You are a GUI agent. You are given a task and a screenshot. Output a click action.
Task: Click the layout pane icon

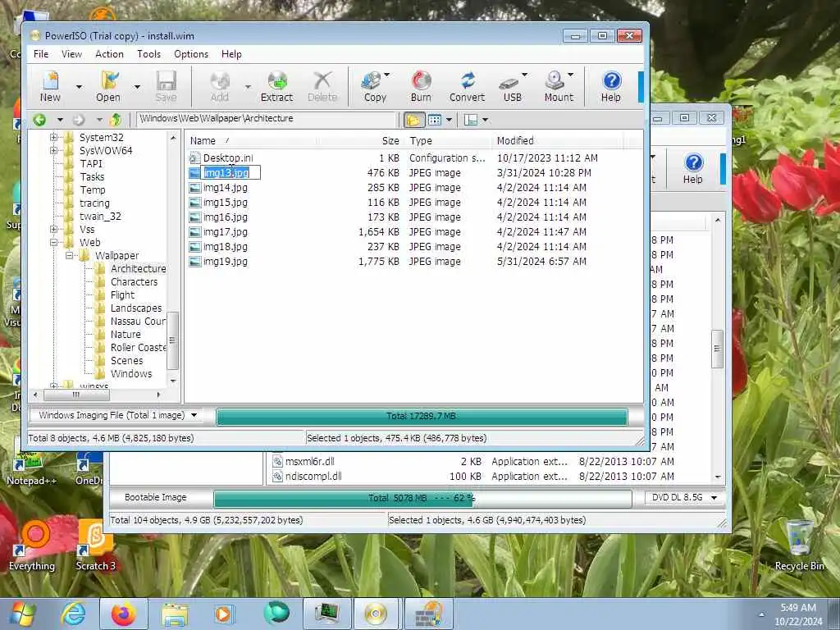470,120
